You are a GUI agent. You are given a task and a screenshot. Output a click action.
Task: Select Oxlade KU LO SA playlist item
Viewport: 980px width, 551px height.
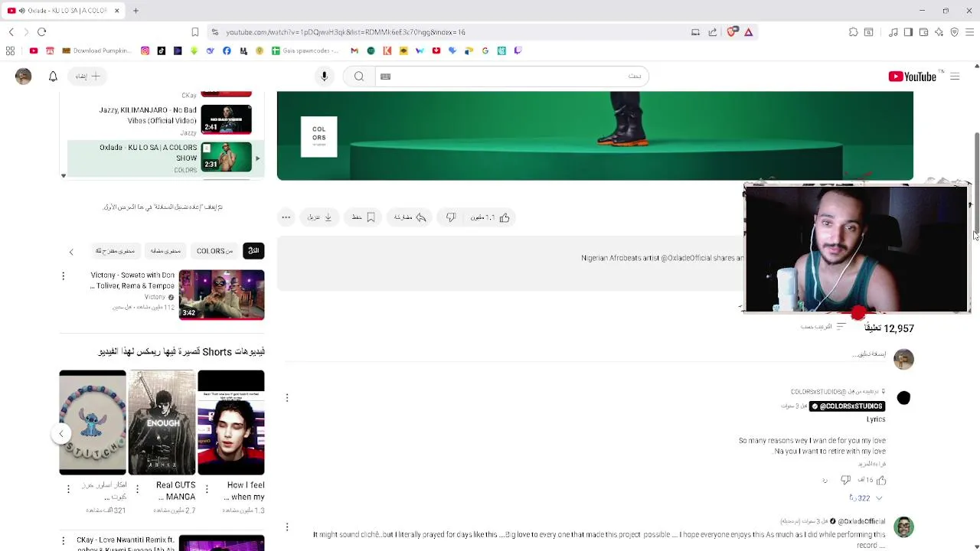click(x=166, y=158)
